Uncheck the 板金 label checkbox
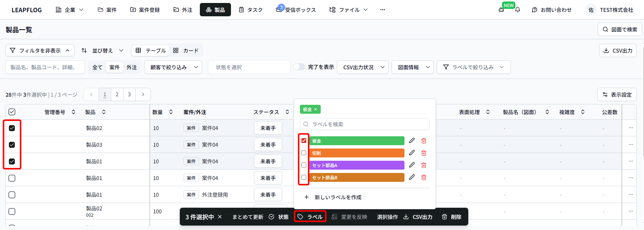 (x=304, y=141)
